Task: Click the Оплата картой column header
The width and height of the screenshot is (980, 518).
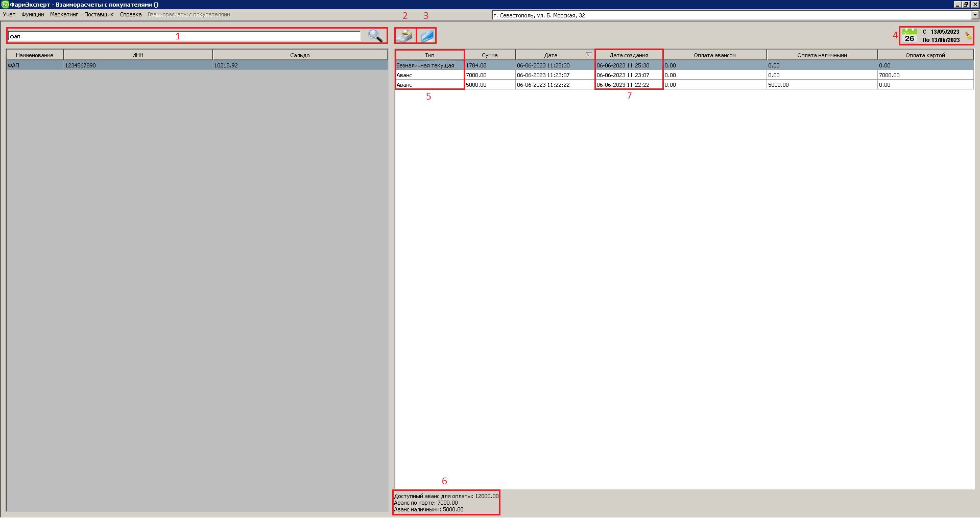Action: [925, 55]
